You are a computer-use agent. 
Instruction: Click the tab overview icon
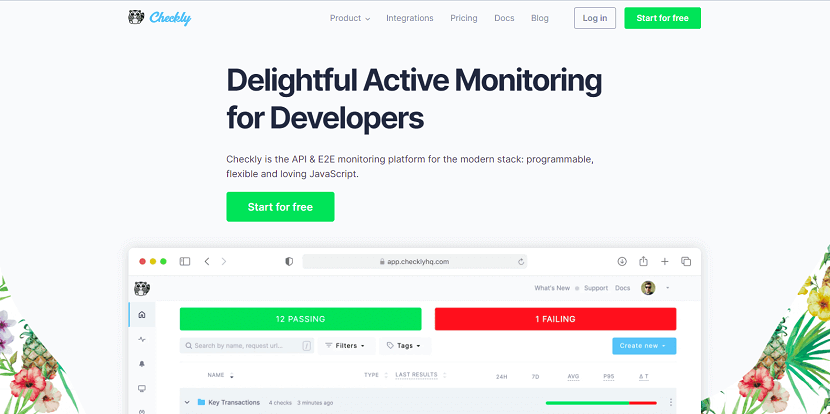pyautogui.click(x=686, y=262)
